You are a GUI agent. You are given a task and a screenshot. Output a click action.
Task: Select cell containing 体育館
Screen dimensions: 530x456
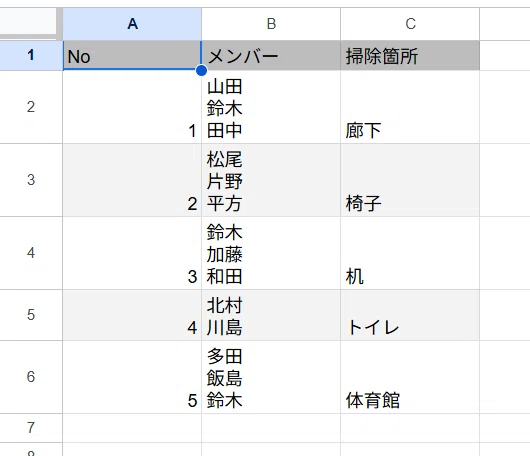(x=410, y=377)
